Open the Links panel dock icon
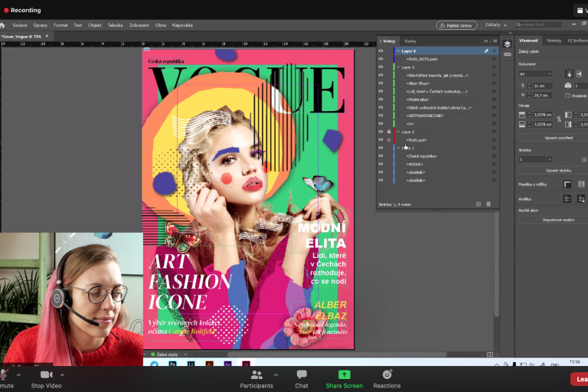 pyautogui.click(x=507, y=55)
